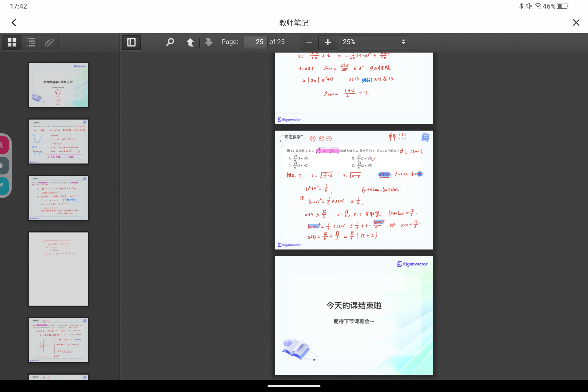The height and width of the screenshot is (392, 588).
Task: Open the title page thumbnail 数学预备轮
Action: (x=58, y=85)
